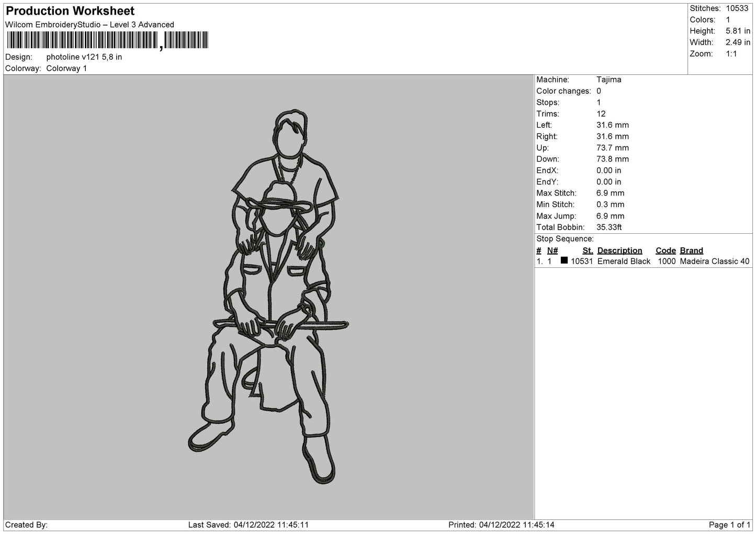Viewport: 756px width, 534px height.
Task: Click the Up value 73.7 mm
Action: point(613,148)
